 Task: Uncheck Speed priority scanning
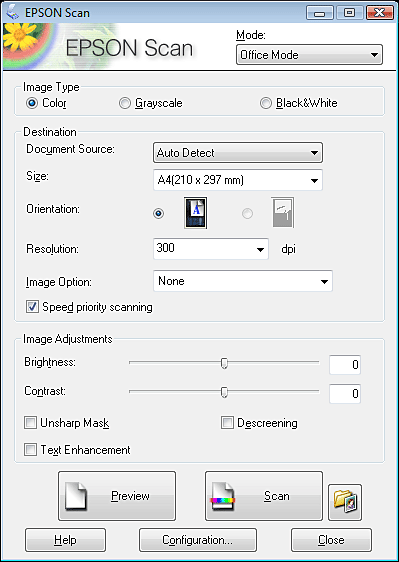click(x=89, y=307)
